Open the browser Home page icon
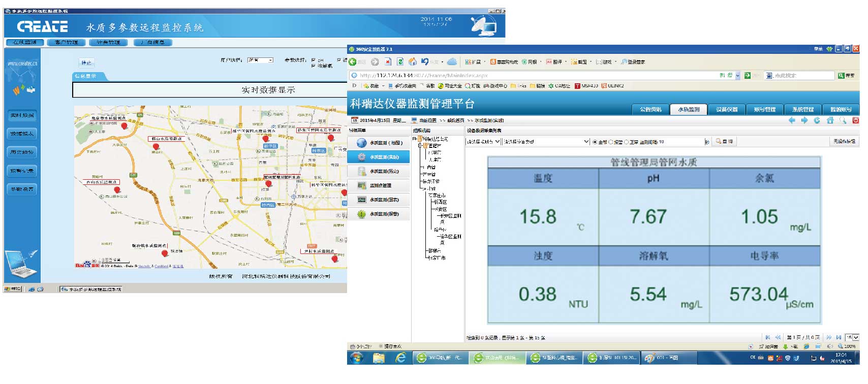 413,62
